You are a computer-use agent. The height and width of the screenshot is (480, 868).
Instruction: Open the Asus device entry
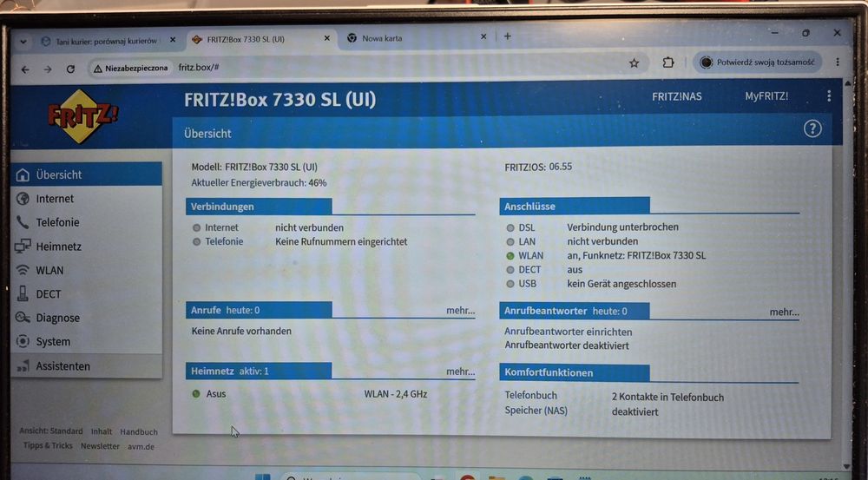(216, 393)
